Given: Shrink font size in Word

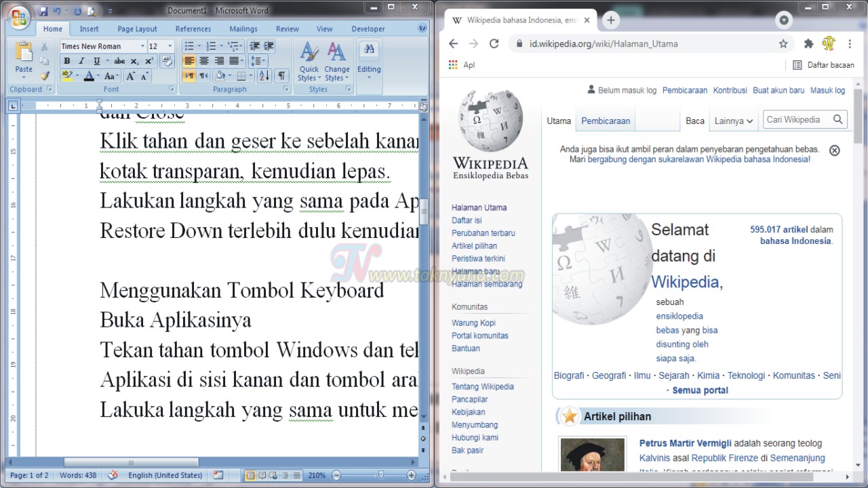Looking at the screenshot, I should pyautogui.click(x=146, y=76).
